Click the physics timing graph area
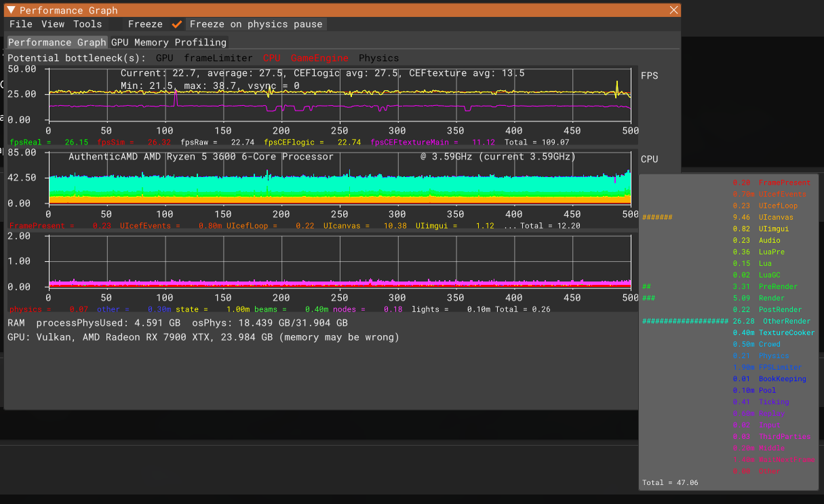This screenshot has height=504, width=824. point(340,261)
